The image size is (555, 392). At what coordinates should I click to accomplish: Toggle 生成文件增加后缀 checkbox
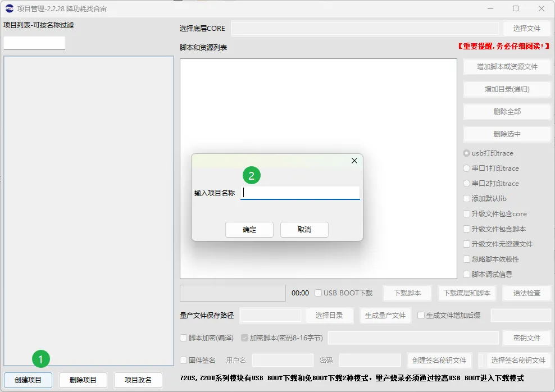421,315
